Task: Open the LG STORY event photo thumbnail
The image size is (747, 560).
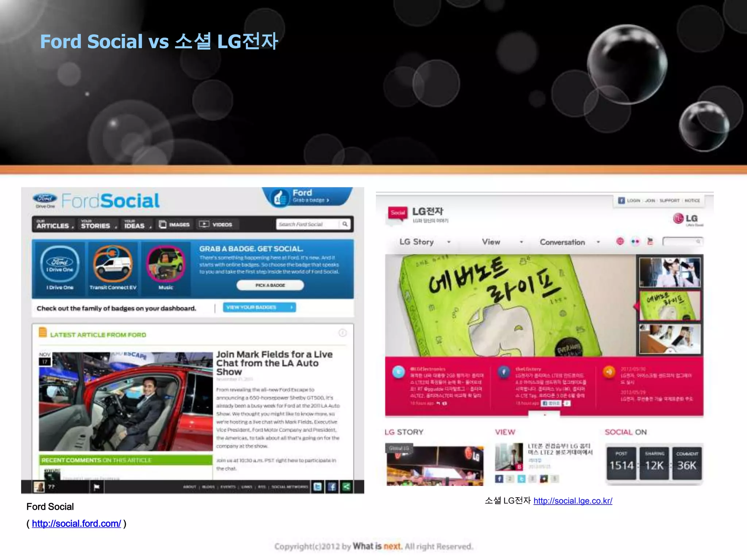Action: pyautogui.click(x=435, y=464)
